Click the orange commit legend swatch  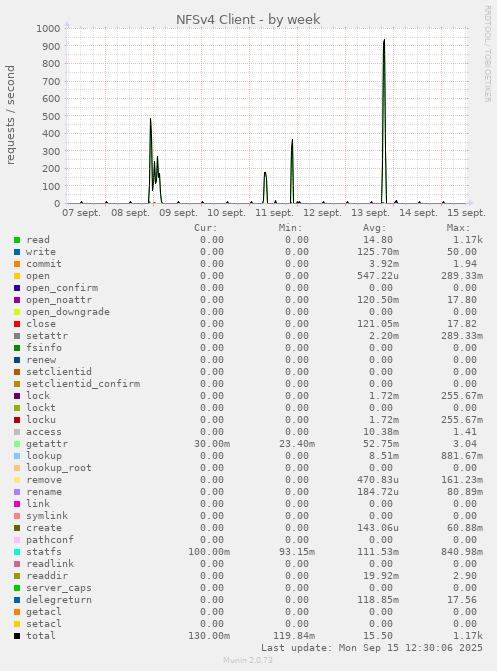tap(17, 264)
